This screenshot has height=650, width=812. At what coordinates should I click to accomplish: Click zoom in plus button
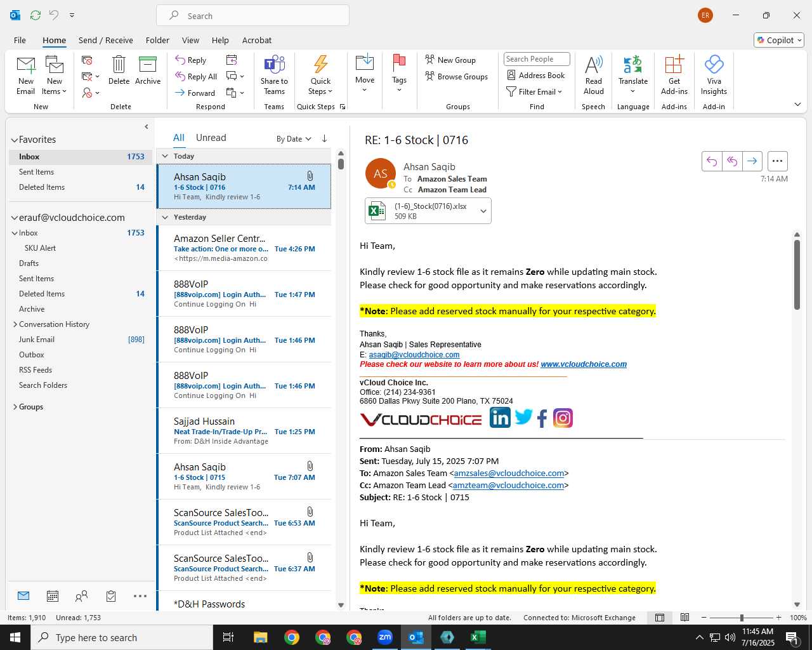(779, 618)
